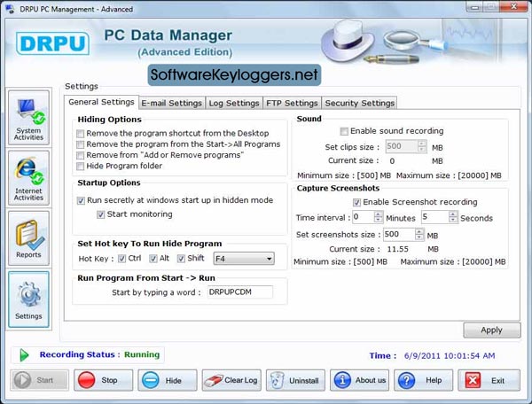The width and height of the screenshot is (532, 404).
Task: Click the Apply button
Action: [491, 330]
